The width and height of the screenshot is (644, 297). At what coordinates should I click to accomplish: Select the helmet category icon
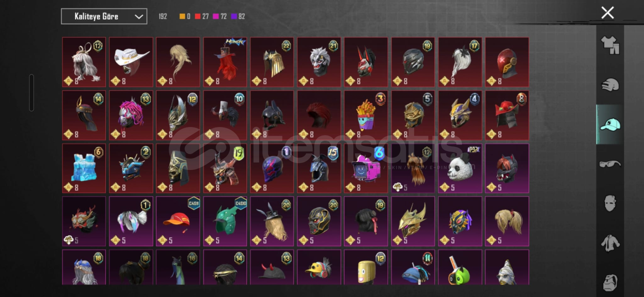pyautogui.click(x=610, y=85)
